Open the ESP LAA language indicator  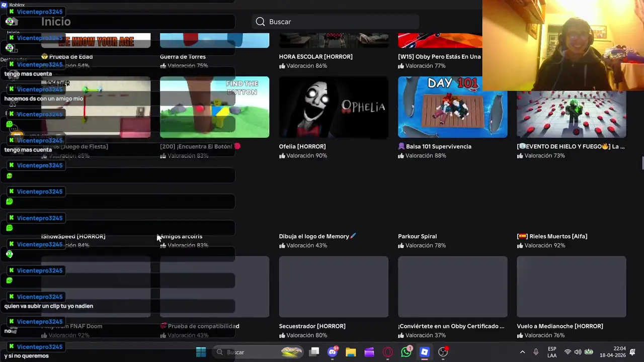pos(552,352)
